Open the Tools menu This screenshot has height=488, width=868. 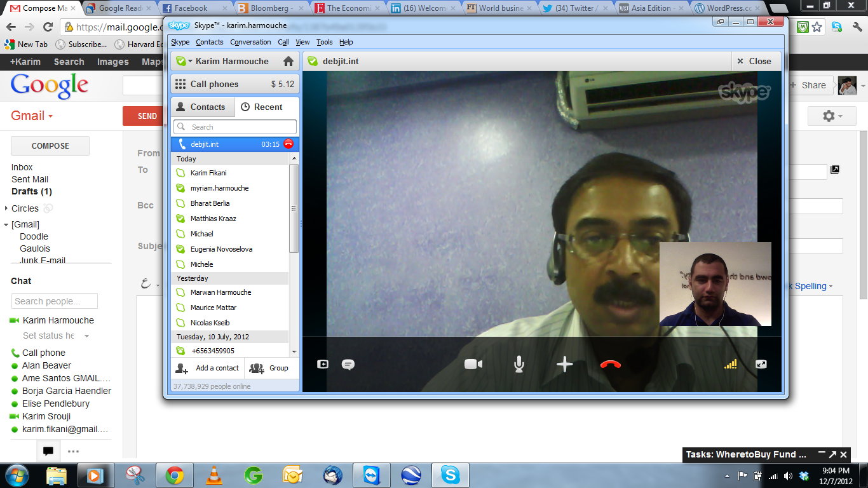click(325, 42)
